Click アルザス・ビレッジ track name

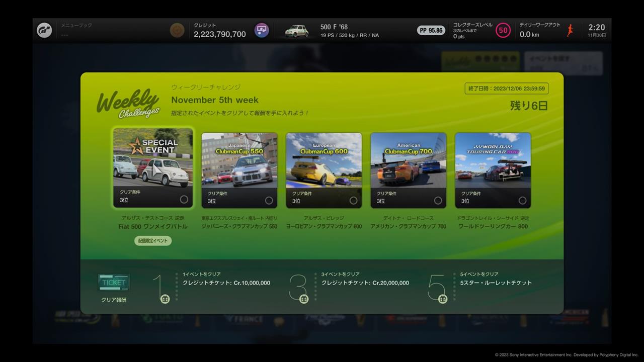click(324, 218)
